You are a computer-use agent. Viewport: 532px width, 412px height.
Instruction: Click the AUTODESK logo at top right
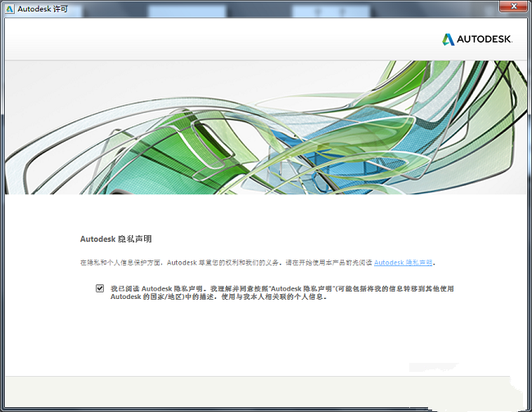pos(476,39)
